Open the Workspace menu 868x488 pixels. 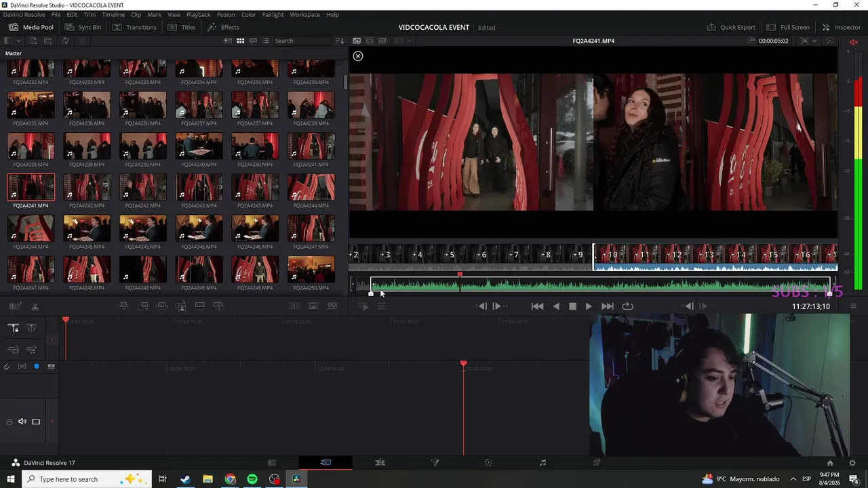point(305,14)
